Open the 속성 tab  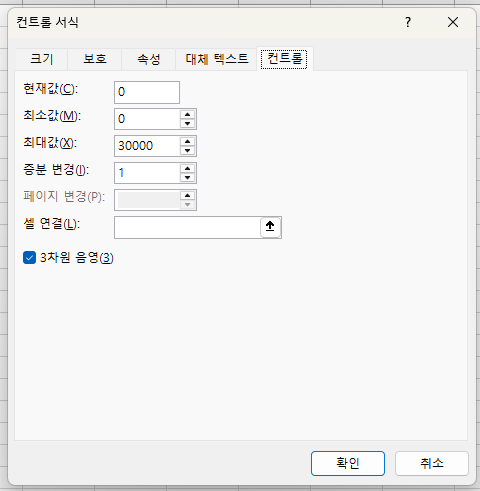[149, 59]
